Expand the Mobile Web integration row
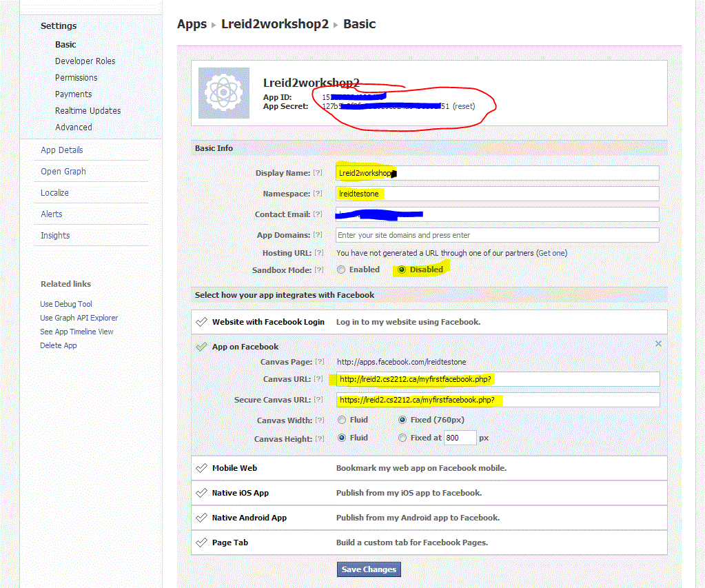The image size is (705, 588). pos(429,468)
